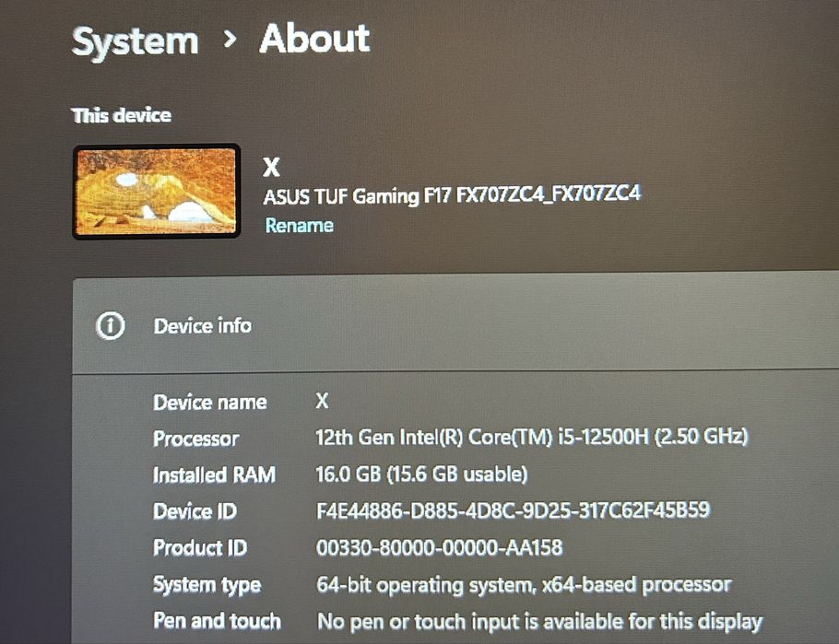Click the Device name label
Screen dimensions: 839x644
[210, 403]
